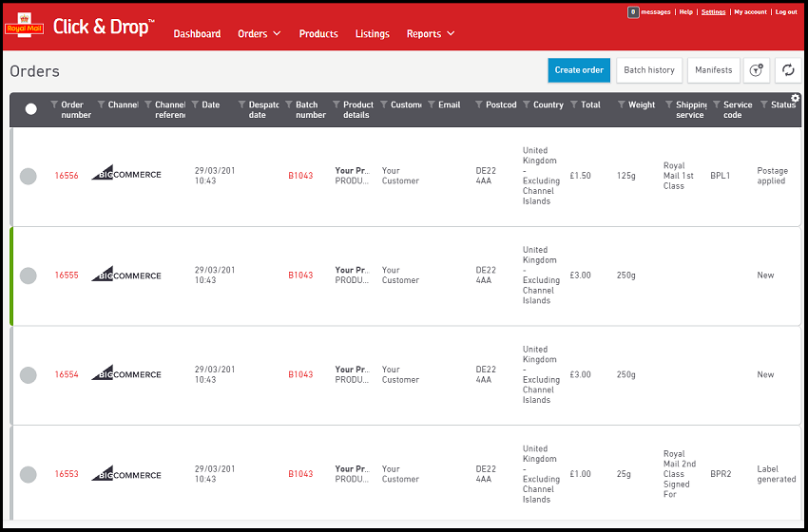Click the filter icon for Date column

click(x=195, y=104)
